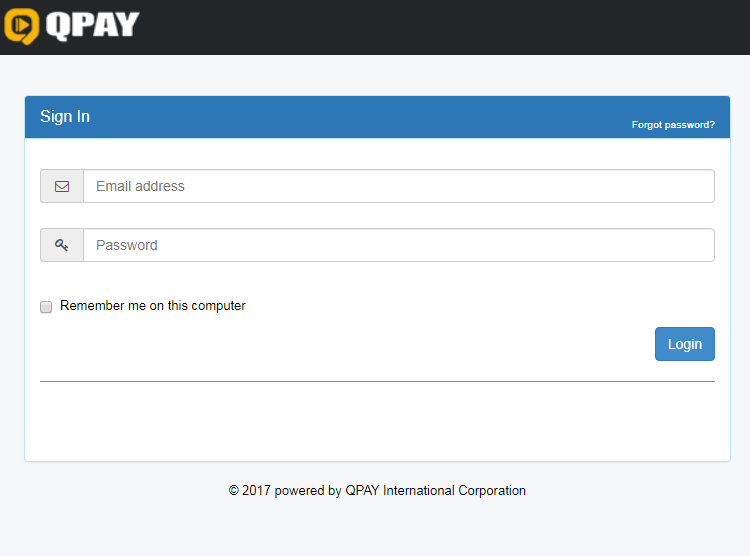Focus the Password input field

pyautogui.click(x=398, y=245)
